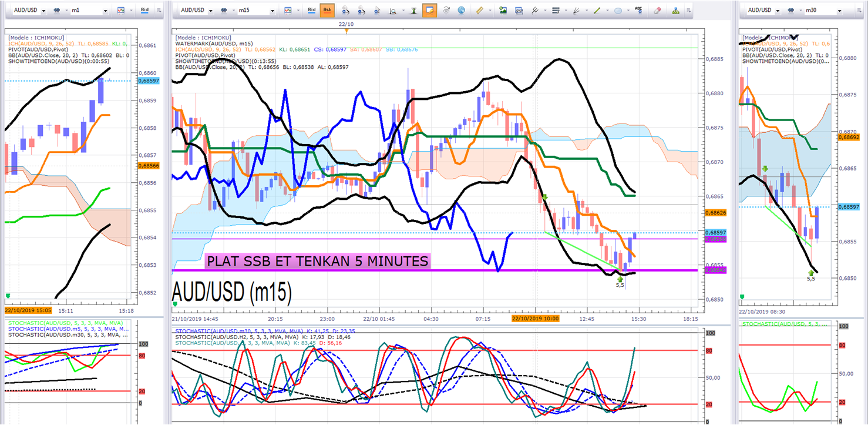Viewport: 868px width, 425px height.
Task: Select the ruler measure tool
Action: click(x=480, y=11)
